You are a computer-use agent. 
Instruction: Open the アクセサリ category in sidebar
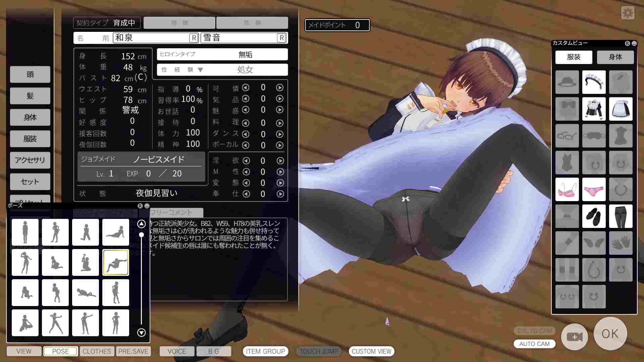tap(30, 160)
